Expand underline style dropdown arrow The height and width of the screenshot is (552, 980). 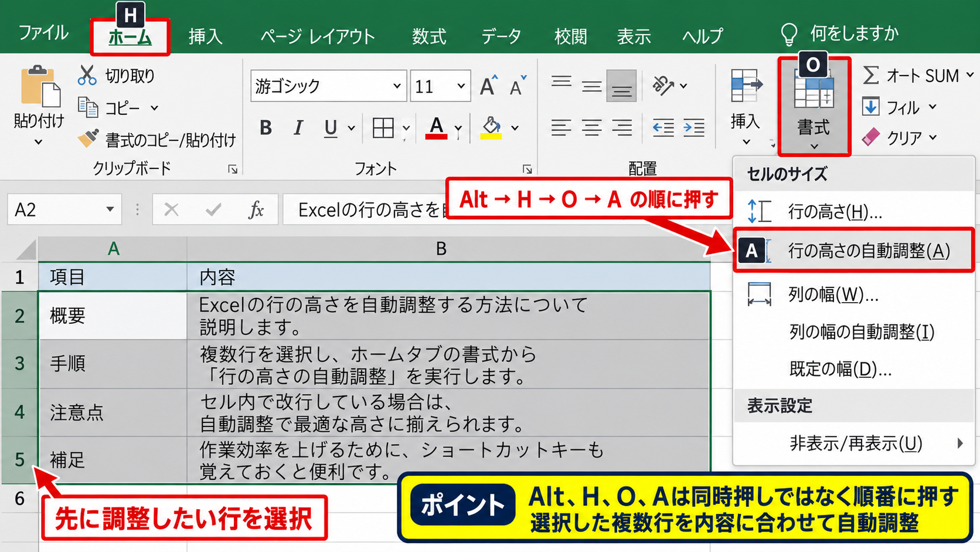pos(351,128)
